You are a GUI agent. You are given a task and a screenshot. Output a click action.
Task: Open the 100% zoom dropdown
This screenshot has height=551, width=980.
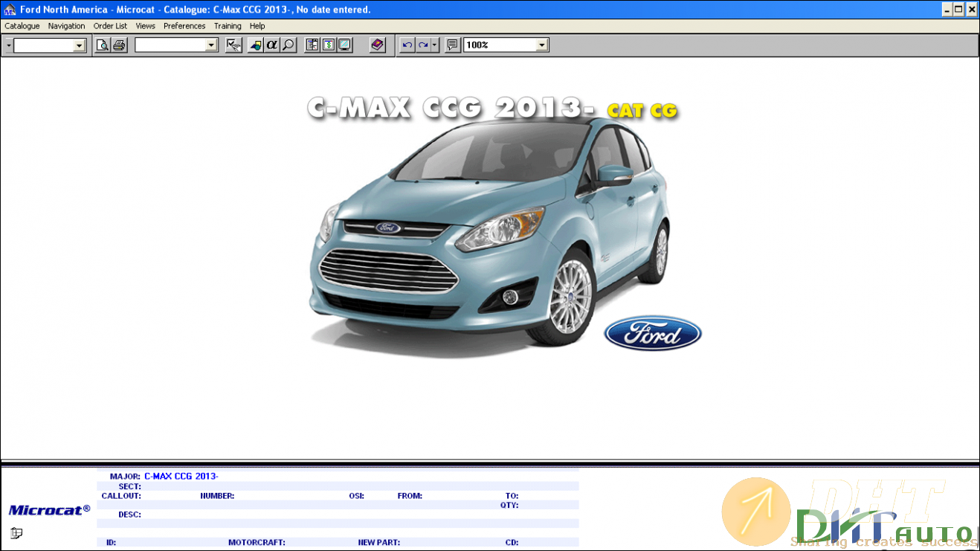[542, 45]
